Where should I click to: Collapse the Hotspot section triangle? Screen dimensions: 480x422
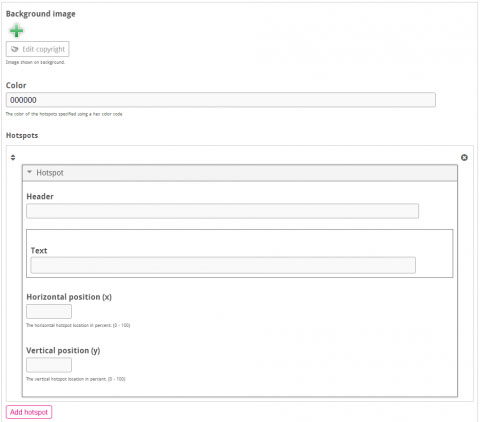pyautogui.click(x=29, y=172)
